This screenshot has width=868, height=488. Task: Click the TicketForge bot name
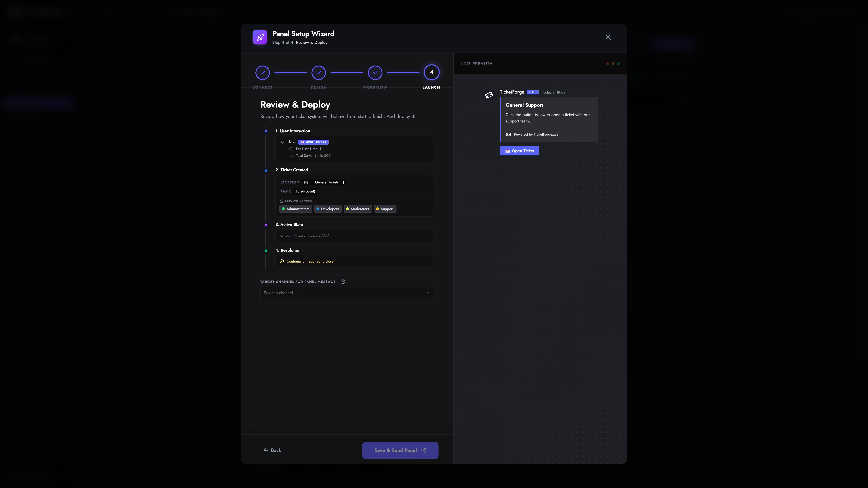pyautogui.click(x=512, y=92)
